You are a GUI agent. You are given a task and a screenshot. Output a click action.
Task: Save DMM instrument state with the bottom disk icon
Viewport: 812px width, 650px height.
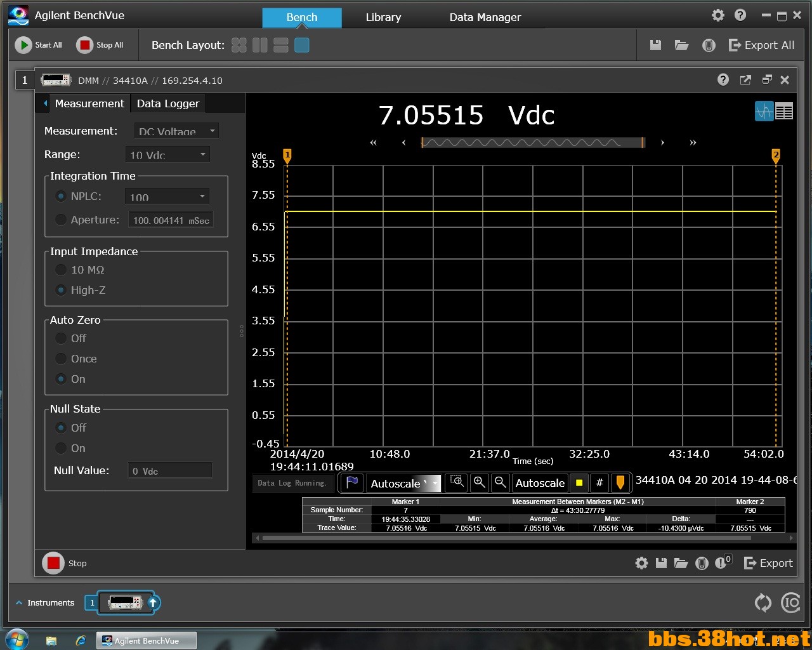pos(661,563)
